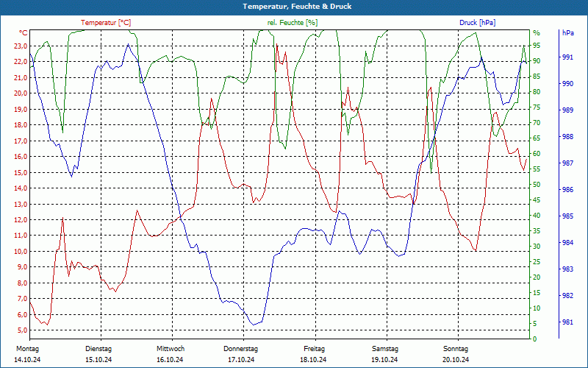Viewport: 588px width, 368px height.
Task: Click the '12,0' temperature axis value
Action: tap(21, 219)
